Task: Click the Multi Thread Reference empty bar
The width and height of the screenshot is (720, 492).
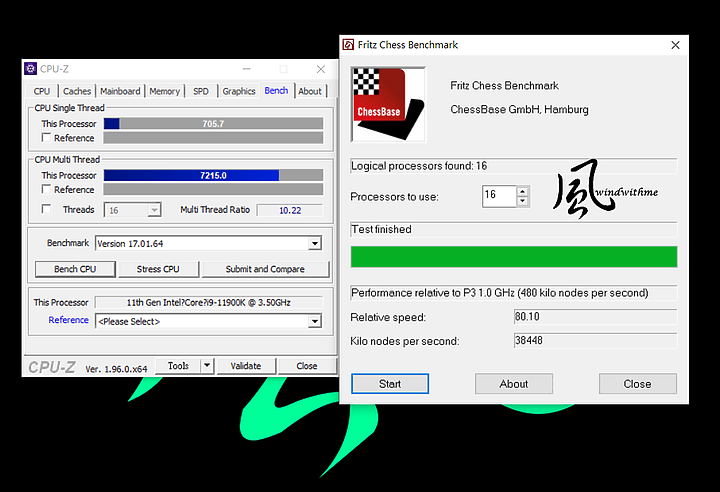Action: point(214,189)
